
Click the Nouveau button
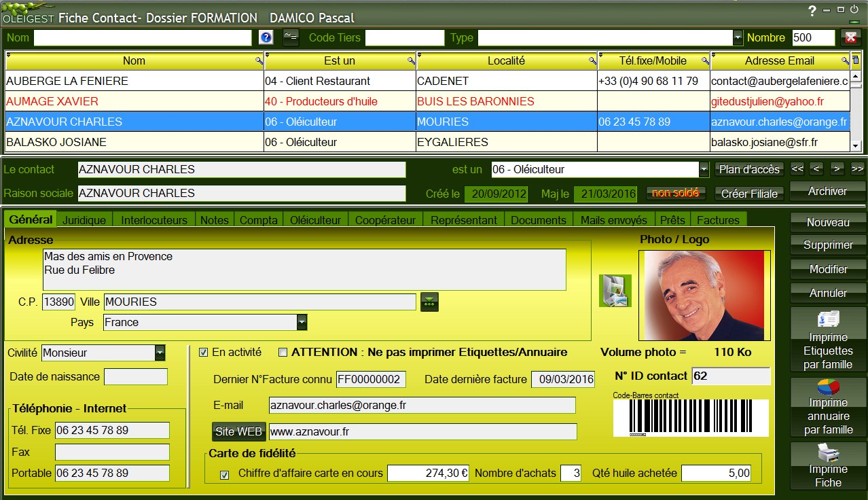point(828,222)
